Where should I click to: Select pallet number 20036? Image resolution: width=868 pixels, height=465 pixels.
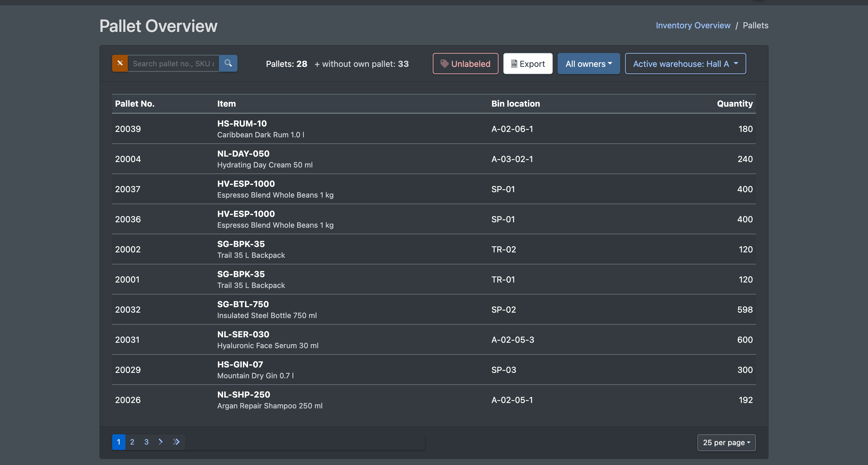point(128,219)
